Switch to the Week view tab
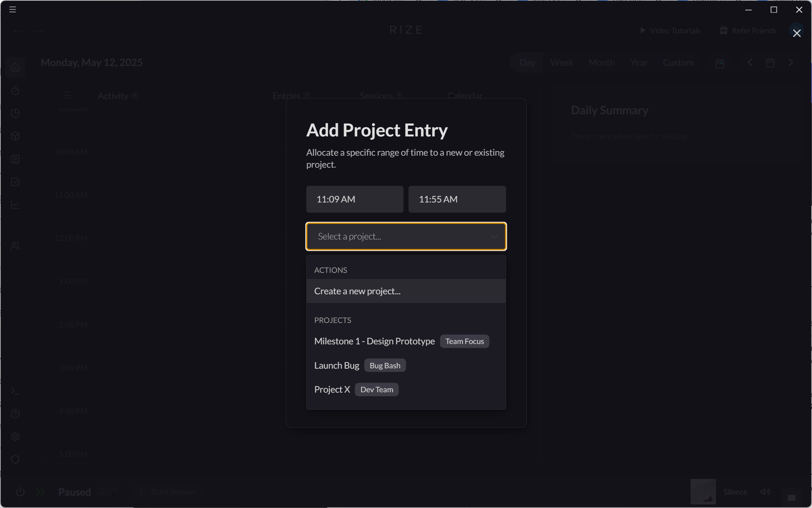 point(562,62)
